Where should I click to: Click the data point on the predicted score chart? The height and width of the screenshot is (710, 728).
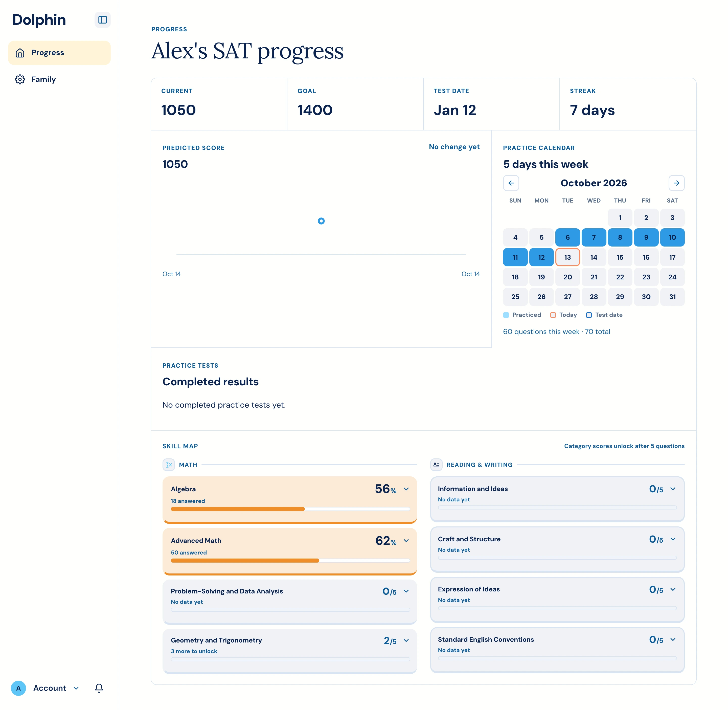[x=321, y=221]
